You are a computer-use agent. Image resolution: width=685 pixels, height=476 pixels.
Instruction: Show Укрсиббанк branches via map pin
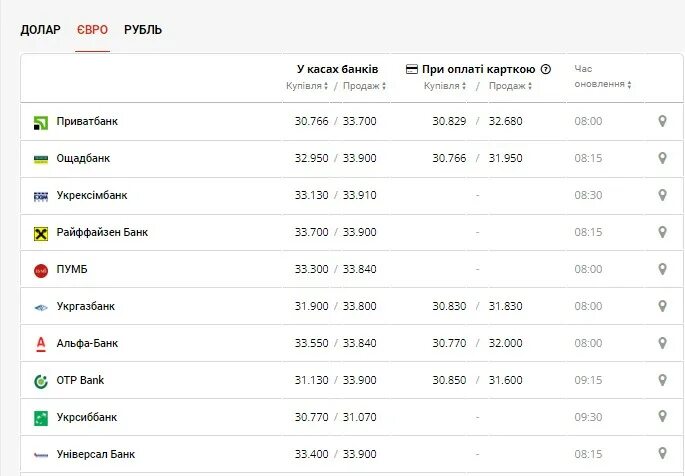click(x=662, y=417)
